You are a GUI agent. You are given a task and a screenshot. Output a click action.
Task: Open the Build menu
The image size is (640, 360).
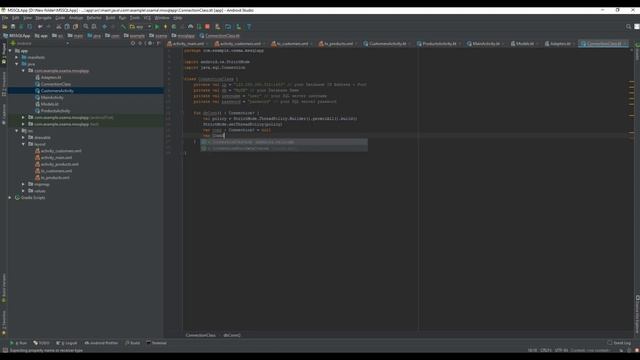[x=110, y=18]
